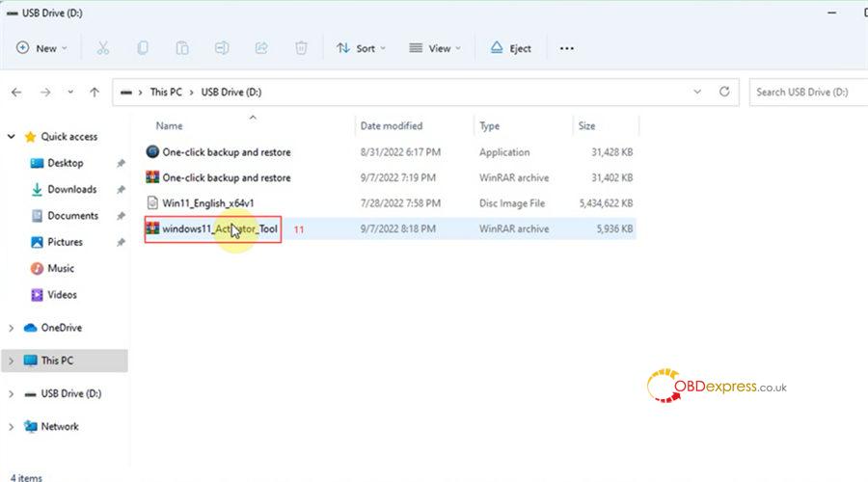Image resolution: width=868 pixels, height=482 pixels.
Task: Click the disc image icon of Win11_English_x64v1
Action: (152, 202)
